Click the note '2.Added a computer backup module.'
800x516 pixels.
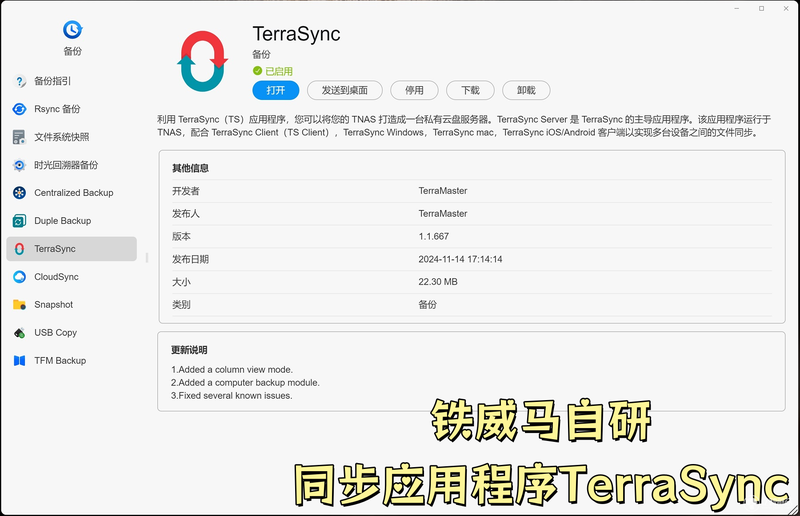[245, 382]
